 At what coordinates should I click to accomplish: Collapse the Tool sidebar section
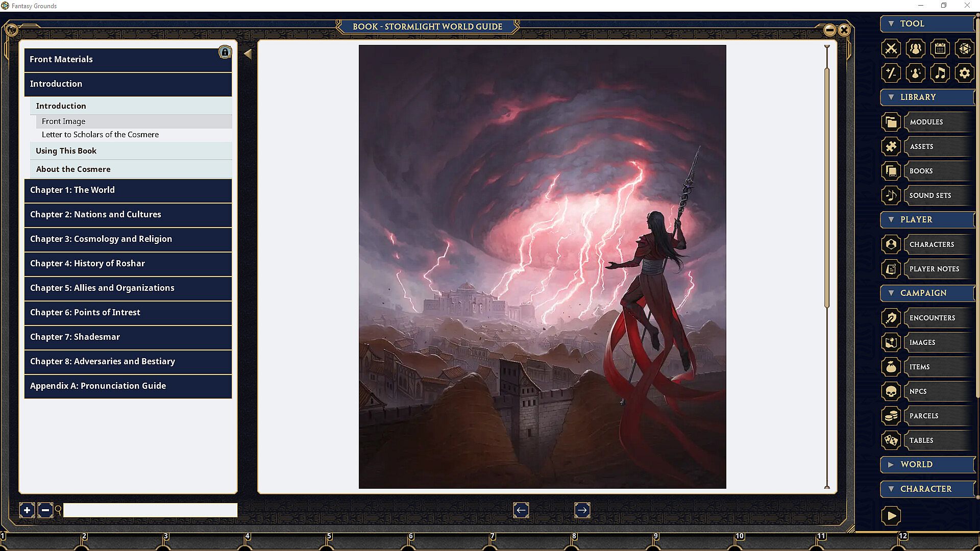pos(891,23)
